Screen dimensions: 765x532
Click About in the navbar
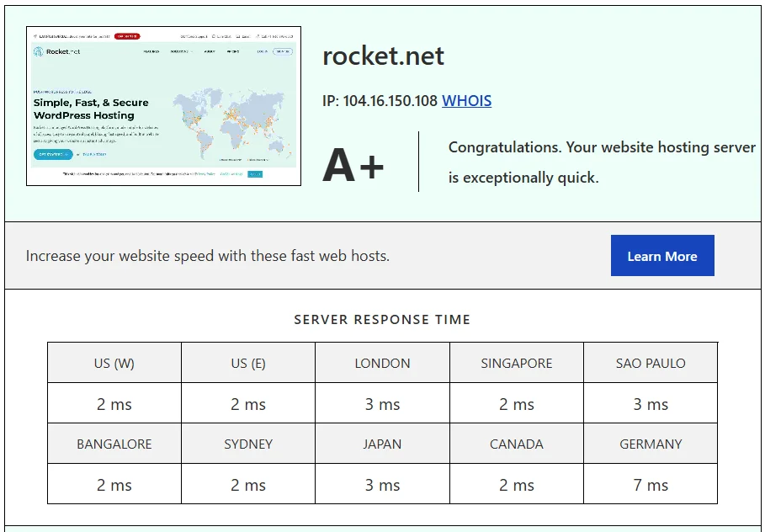[x=209, y=52]
